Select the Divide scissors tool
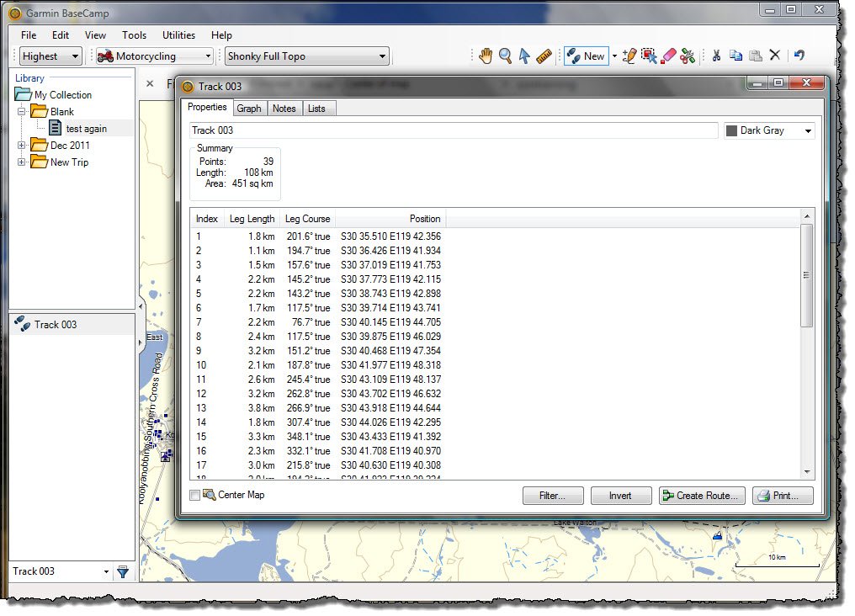 [x=688, y=56]
